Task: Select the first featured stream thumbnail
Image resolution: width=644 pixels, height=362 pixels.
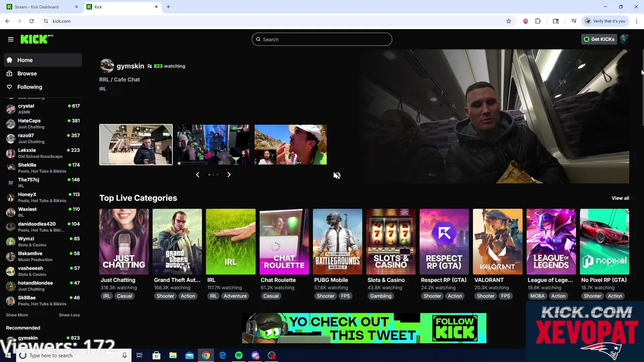Action: click(x=136, y=145)
